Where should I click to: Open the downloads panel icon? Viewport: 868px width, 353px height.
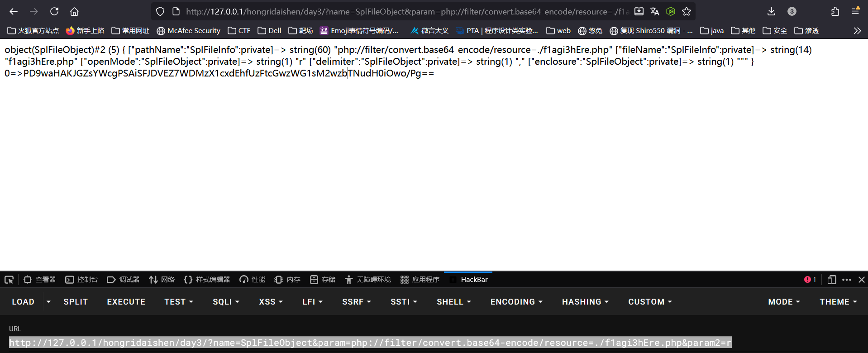771,11
